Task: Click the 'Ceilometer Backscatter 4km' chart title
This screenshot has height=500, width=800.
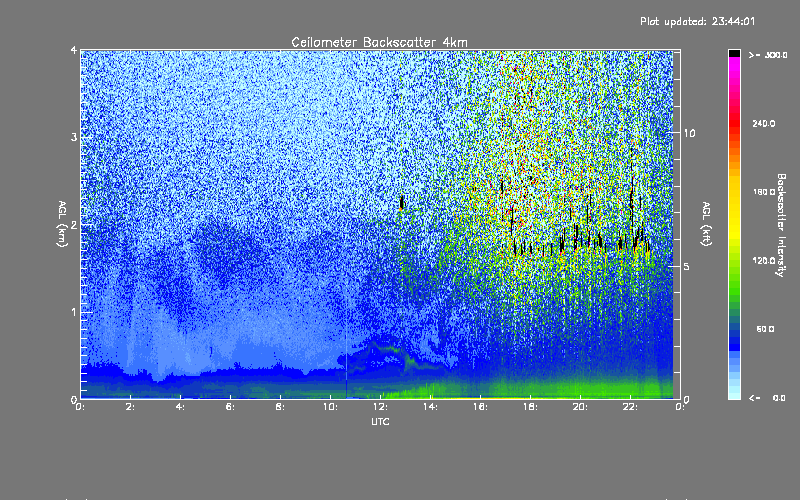Action: pyautogui.click(x=379, y=42)
